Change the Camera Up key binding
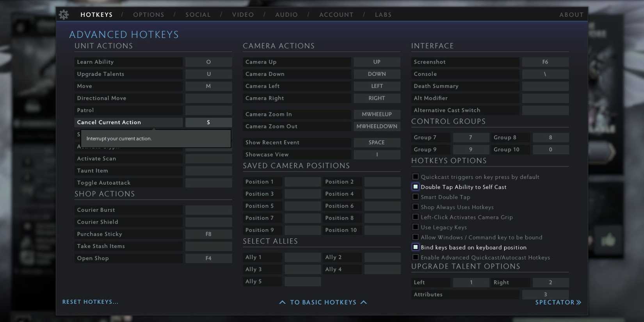 click(x=377, y=62)
